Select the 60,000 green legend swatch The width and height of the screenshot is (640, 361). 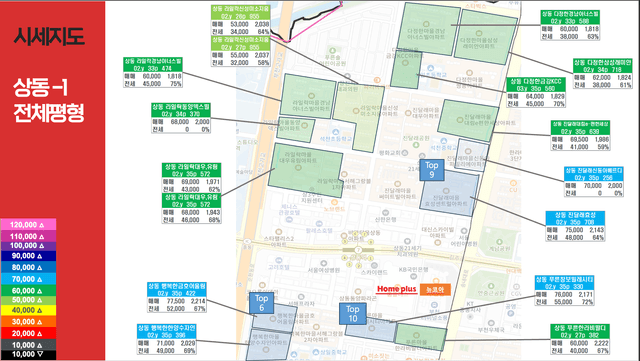[x=28, y=290]
